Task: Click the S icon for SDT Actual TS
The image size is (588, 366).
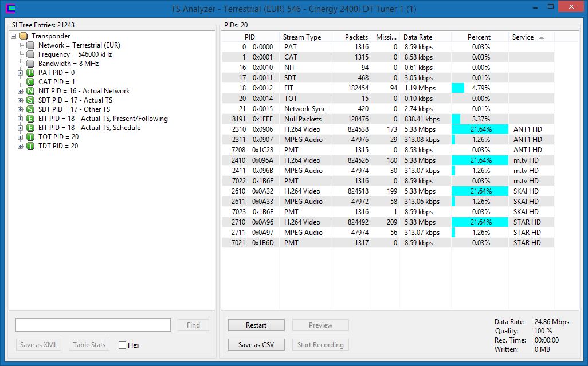Action: 30,100
